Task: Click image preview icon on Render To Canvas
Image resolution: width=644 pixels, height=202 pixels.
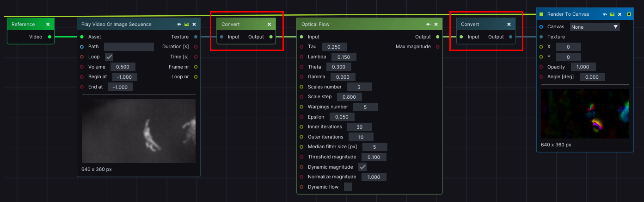Action: (612, 14)
